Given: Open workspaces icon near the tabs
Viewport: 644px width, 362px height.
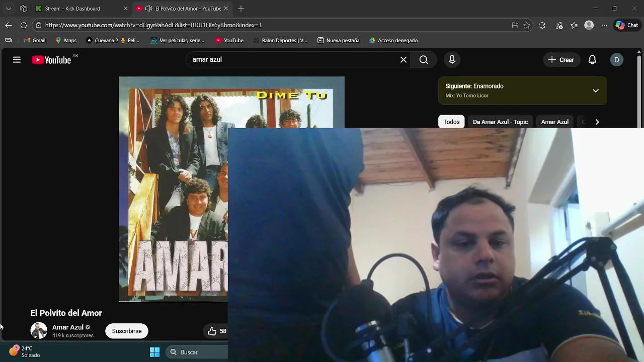Looking at the screenshot, I should pos(24,9).
